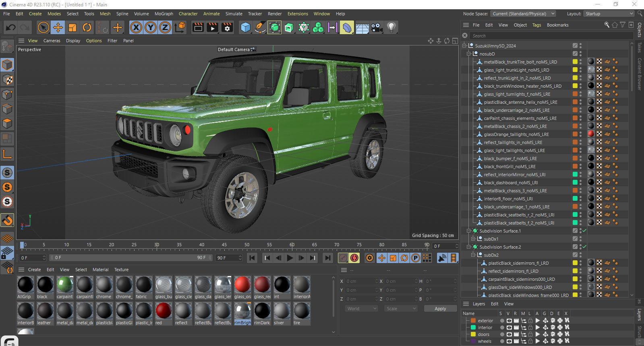The image size is (644, 346).
Task: Open the World coordinate dropdown
Action: tap(361, 309)
